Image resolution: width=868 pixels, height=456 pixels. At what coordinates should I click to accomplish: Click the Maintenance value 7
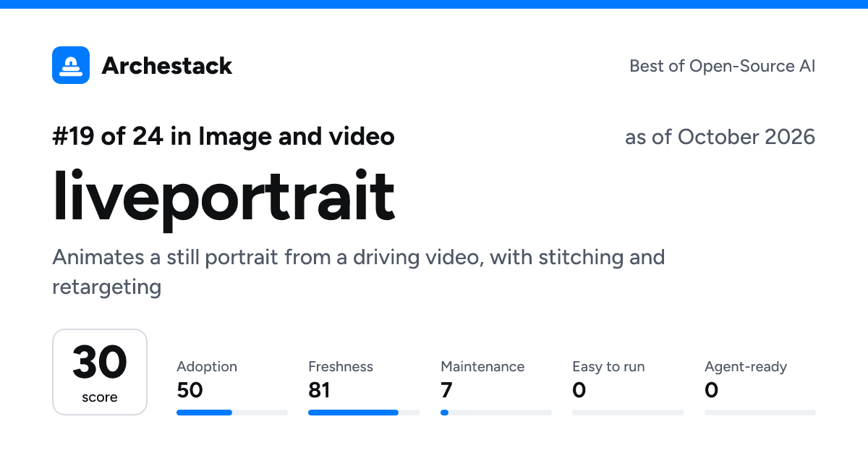coord(446,391)
